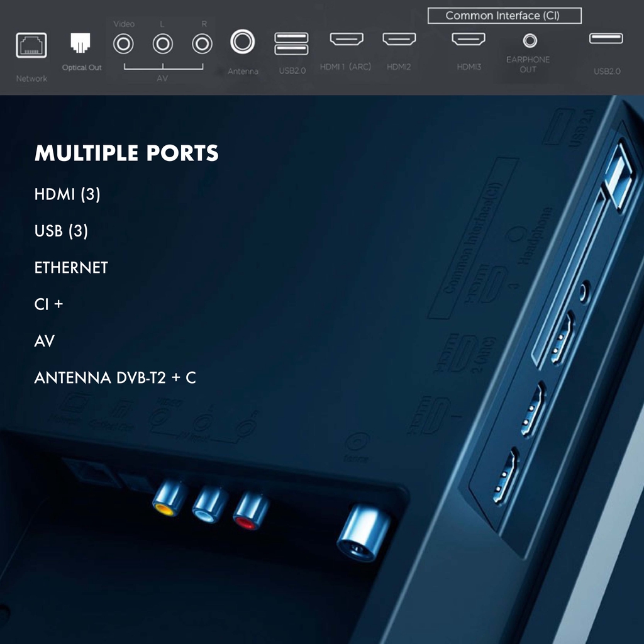Select the AV R audio jack icon
Image resolution: width=644 pixels, height=644 pixels.
202,44
